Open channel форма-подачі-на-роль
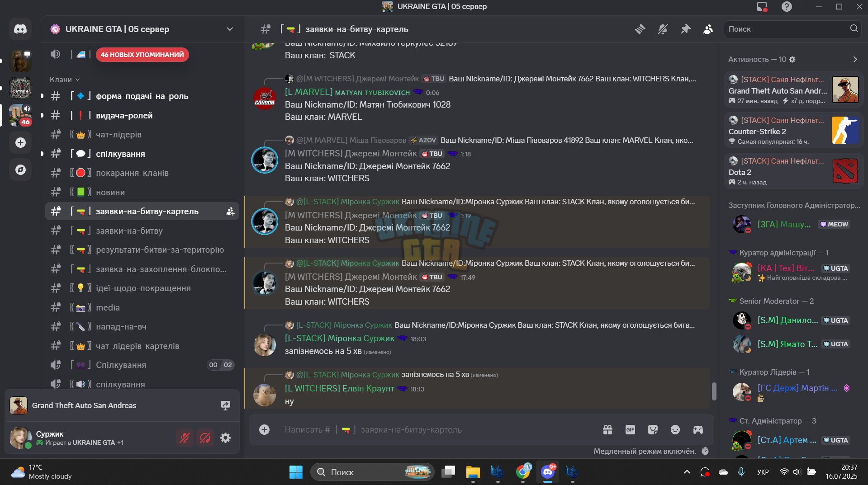 142,96
